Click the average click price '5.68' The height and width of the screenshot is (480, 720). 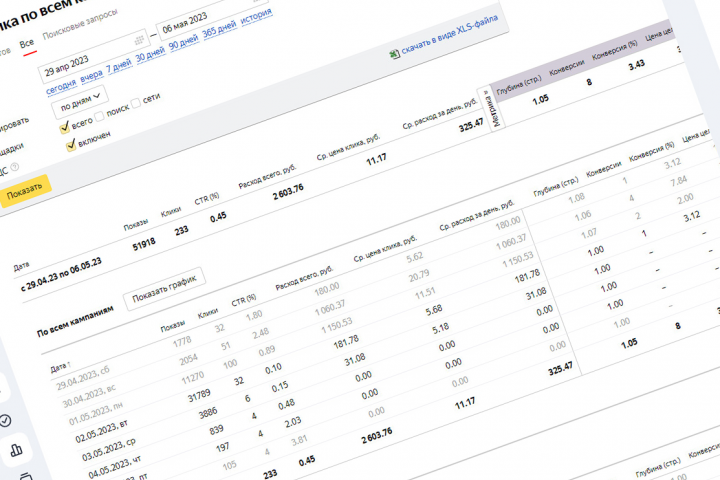tap(434, 310)
